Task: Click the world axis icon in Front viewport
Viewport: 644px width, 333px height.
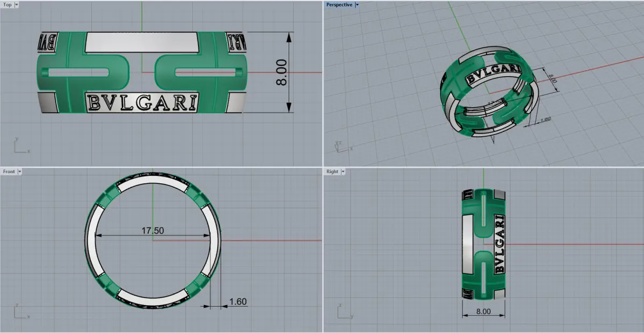Action: pos(22,312)
